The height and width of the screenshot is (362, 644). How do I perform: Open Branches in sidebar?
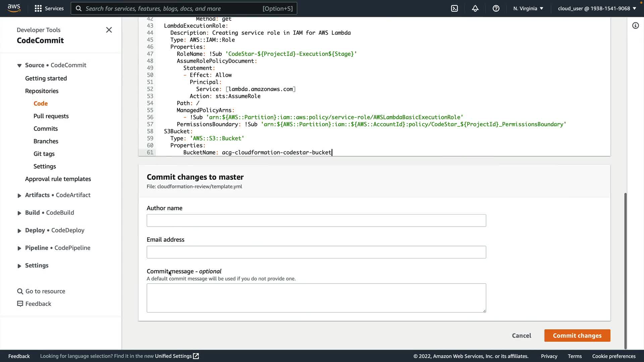[x=46, y=141]
